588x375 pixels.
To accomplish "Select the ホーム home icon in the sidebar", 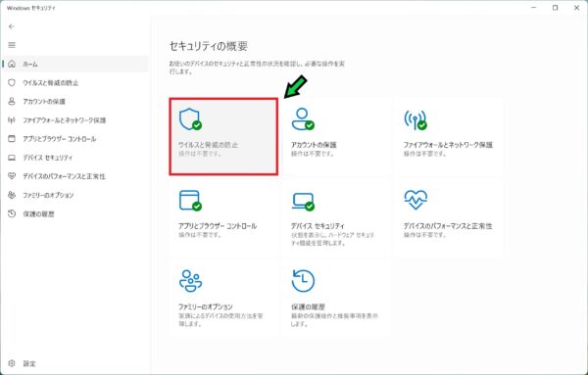I will click(x=12, y=64).
